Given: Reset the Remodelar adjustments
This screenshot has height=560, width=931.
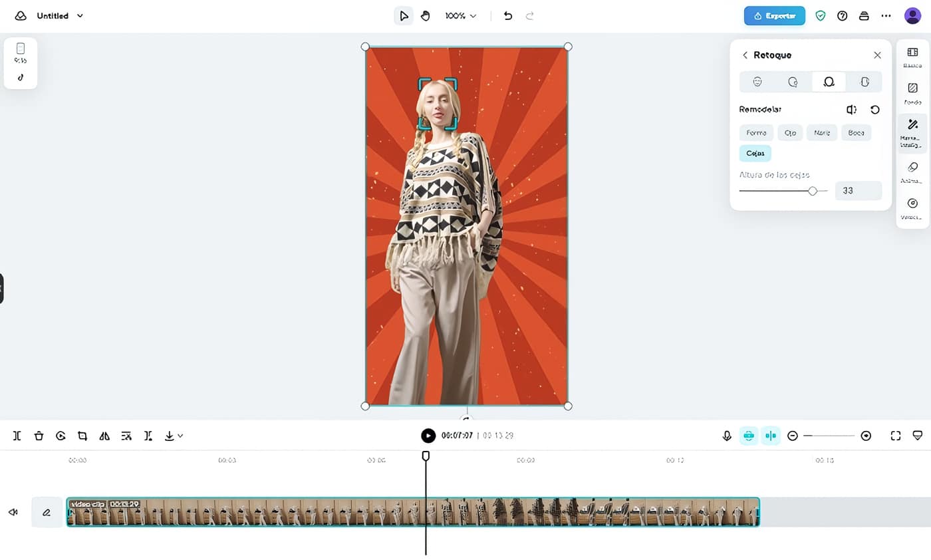Looking at the screenshot, I should (x=875, y=110).
